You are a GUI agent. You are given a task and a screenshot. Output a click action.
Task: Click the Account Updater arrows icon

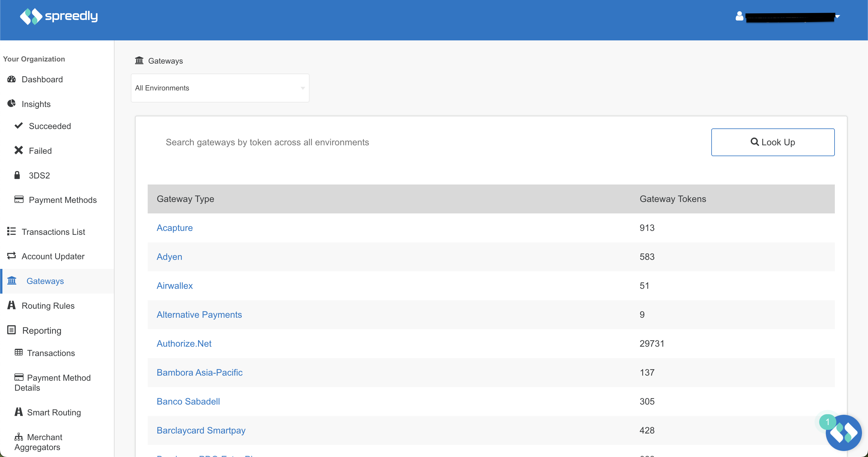(x=11, y=256)
